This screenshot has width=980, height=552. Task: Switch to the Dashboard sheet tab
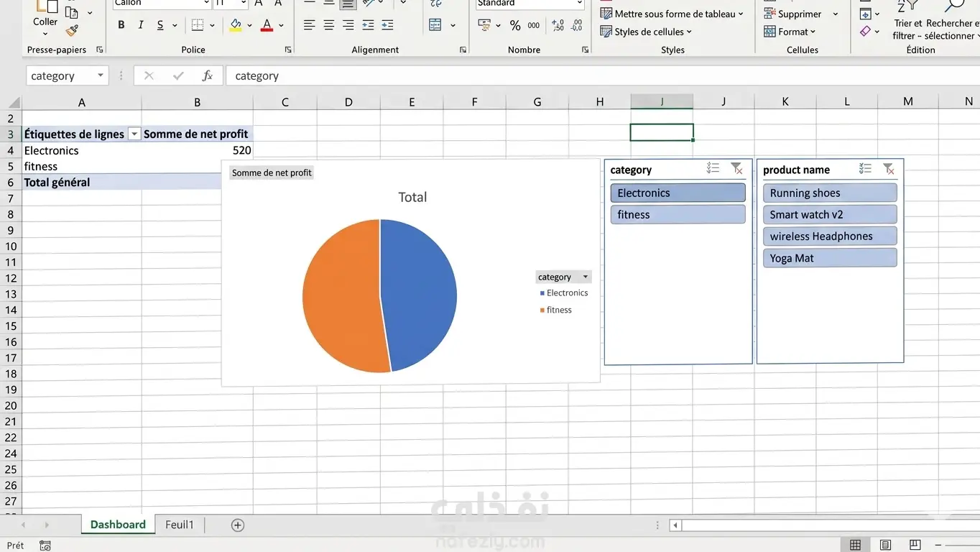[118, 525]
